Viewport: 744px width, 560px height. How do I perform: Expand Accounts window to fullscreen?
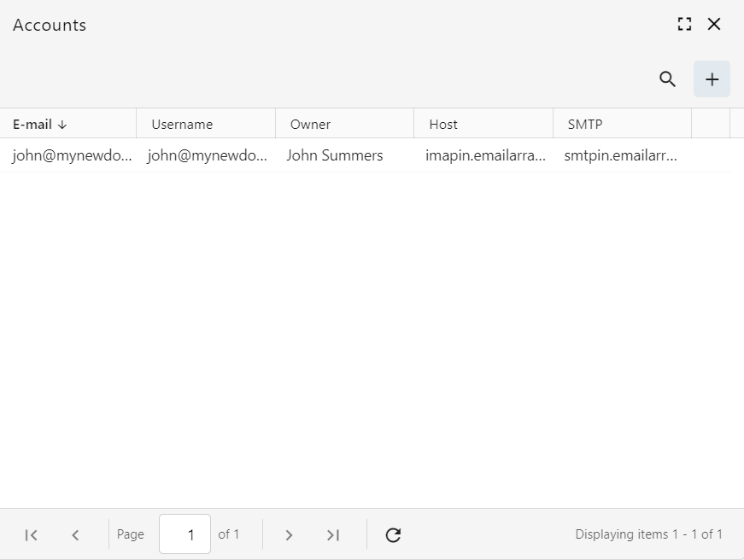pos(684,24)
